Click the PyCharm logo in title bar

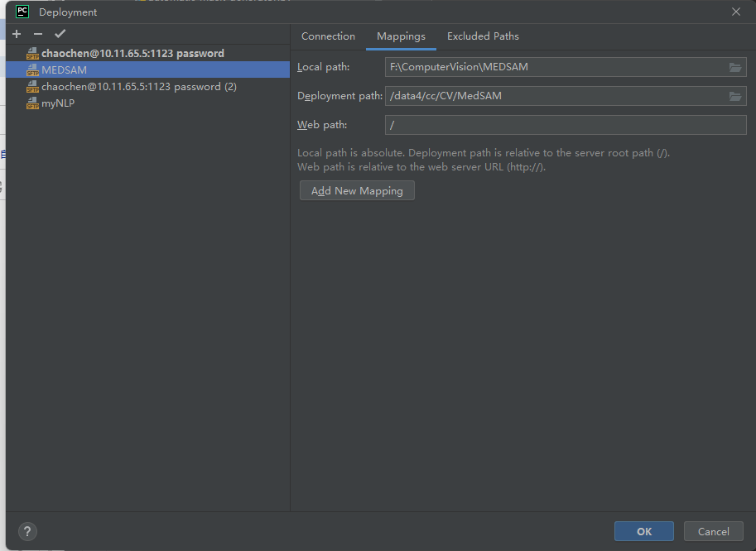tap(23, 12)
